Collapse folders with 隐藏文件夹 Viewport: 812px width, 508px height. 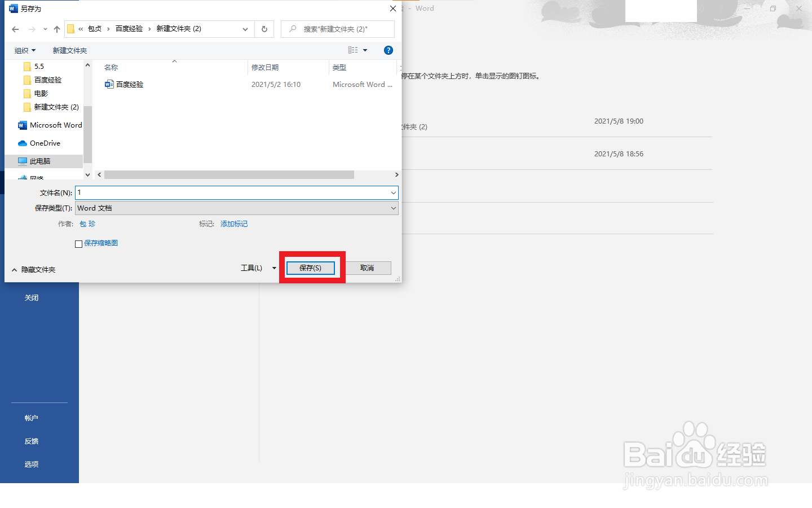34,270
